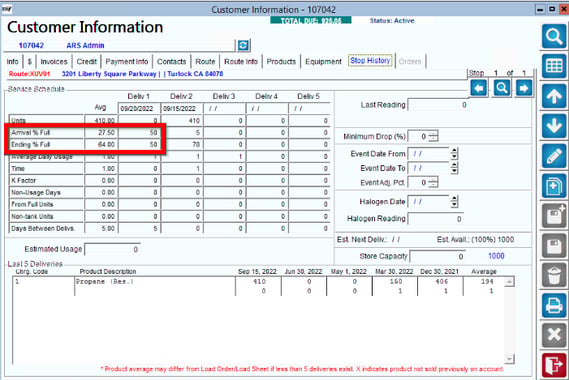Click the Event Date To field

coord(429,168)
